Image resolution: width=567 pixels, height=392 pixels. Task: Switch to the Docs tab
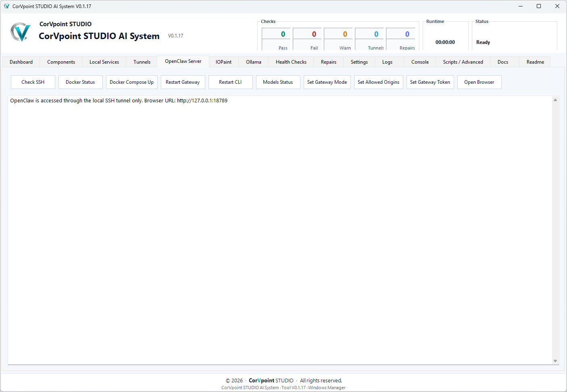(503, 62)
